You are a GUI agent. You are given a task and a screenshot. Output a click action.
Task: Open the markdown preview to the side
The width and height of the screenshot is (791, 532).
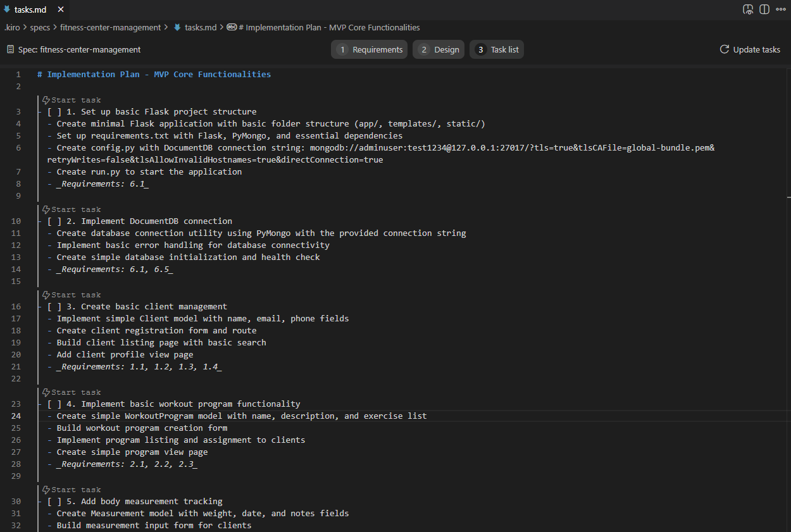tap(748, 9)
